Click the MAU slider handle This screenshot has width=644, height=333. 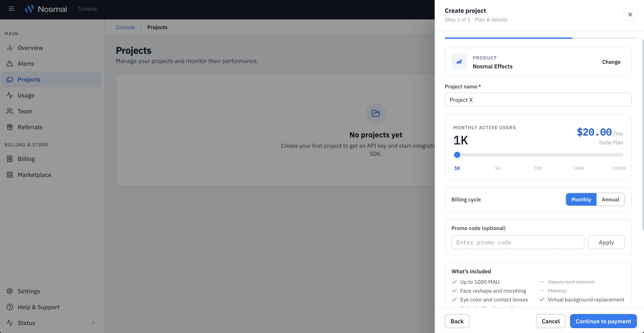point(457,155)
